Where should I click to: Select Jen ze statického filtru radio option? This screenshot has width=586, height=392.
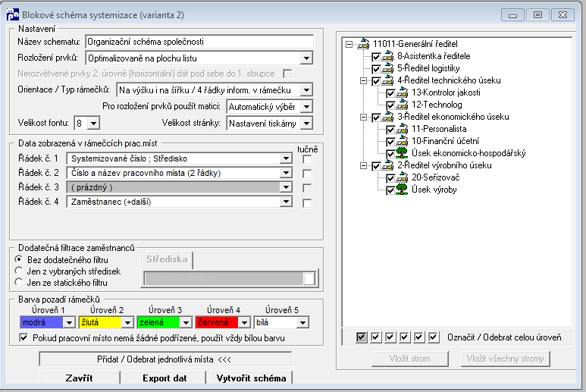(x=19, y=282)
